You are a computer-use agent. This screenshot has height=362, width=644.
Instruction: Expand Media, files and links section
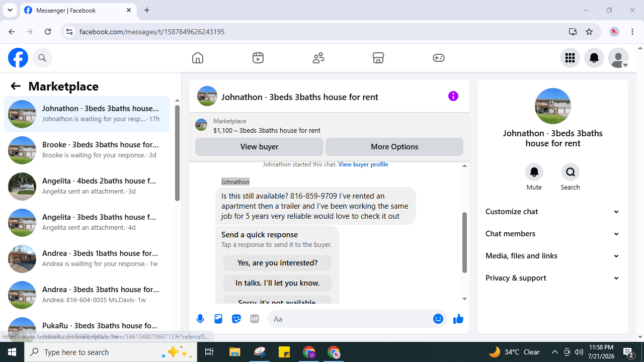[553, 256]
